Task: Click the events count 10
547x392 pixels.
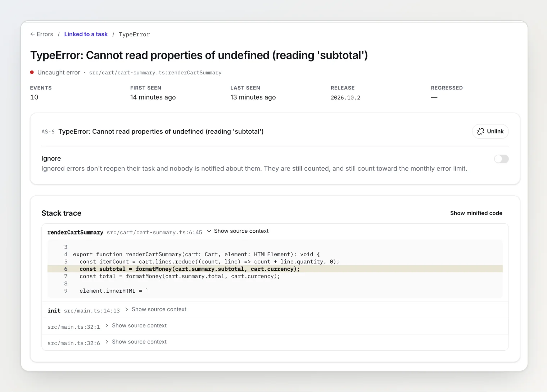Action: [x=34, y=97]
